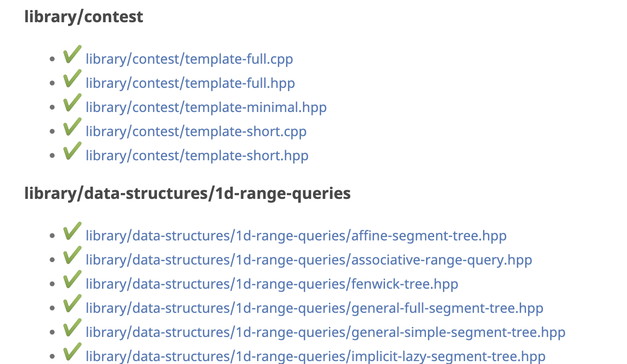Screen dimensions: 627x364
Task: Click the green checkmark beside associative-range-query.hpp
Action: pos(71,257)
